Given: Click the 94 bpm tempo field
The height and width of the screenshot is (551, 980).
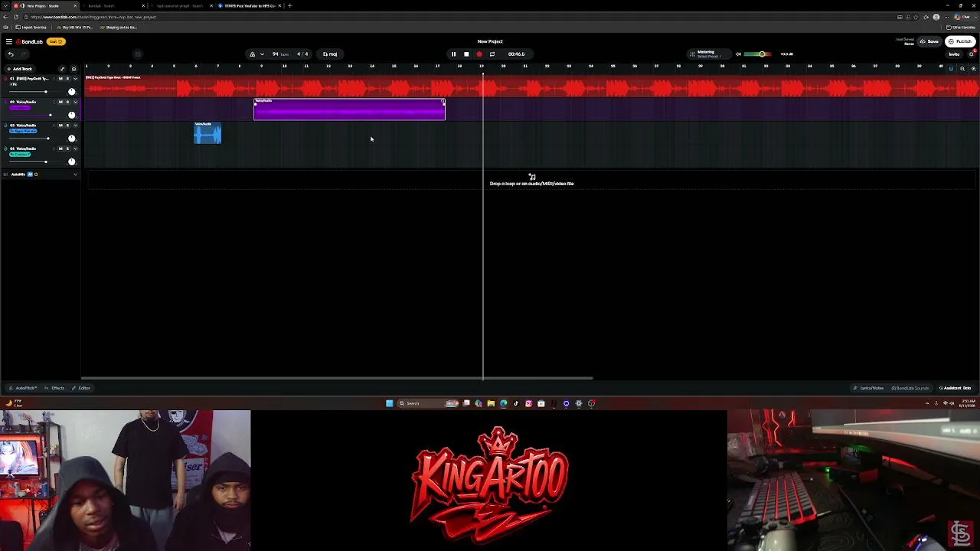Looking at the screenshot, I should pos(280,54).
